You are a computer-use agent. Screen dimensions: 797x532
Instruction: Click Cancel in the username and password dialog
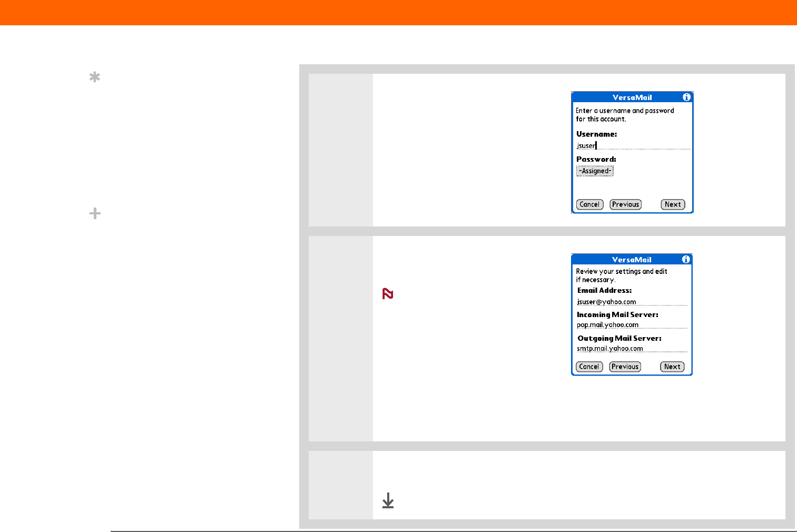(x=589, y=204)
